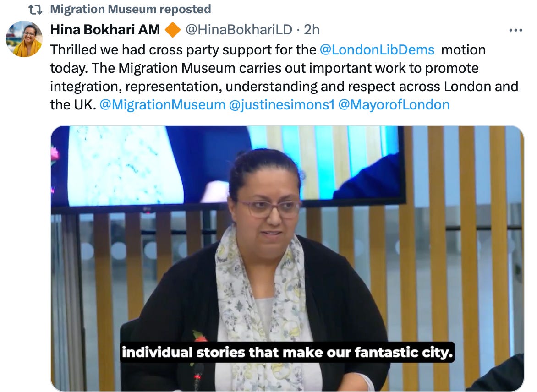Open the @MigrationMuseum mention

point(162,105)
